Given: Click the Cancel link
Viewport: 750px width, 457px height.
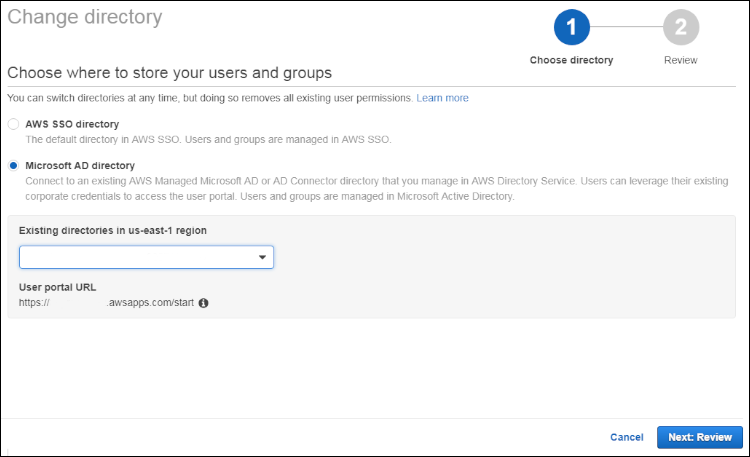Looking at the screenshot, I should 627,437.
